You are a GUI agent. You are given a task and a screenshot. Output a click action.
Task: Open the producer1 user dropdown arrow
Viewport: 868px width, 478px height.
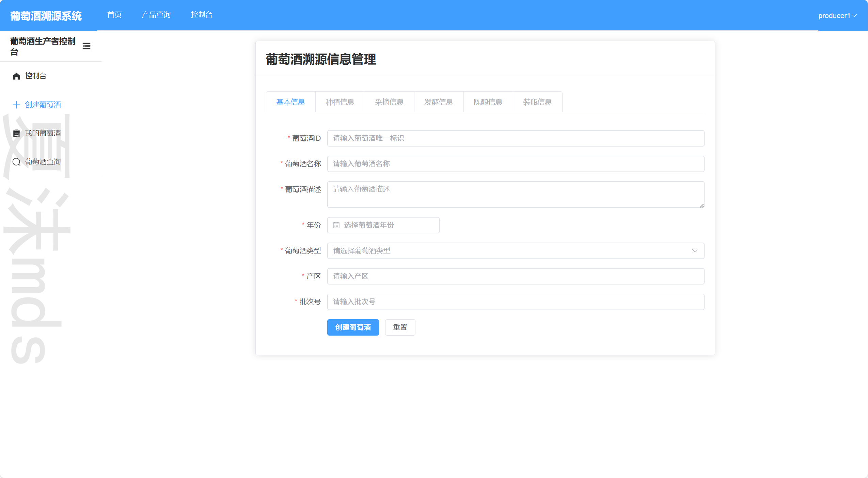click(x=855, y=16)
